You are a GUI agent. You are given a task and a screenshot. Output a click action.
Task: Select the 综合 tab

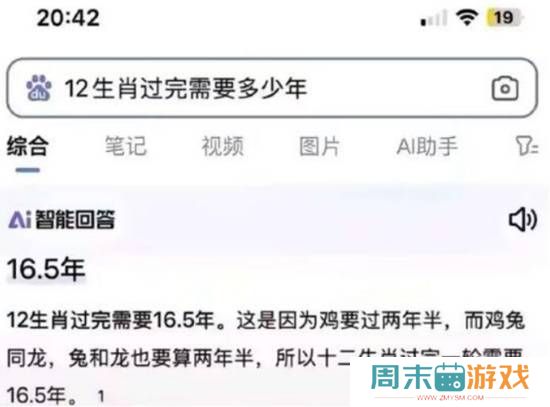[27, 146]
